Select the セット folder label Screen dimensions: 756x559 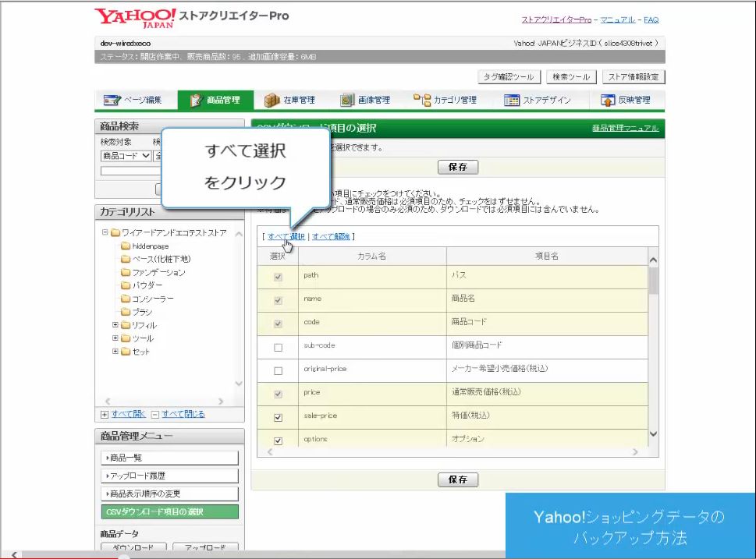140,352
